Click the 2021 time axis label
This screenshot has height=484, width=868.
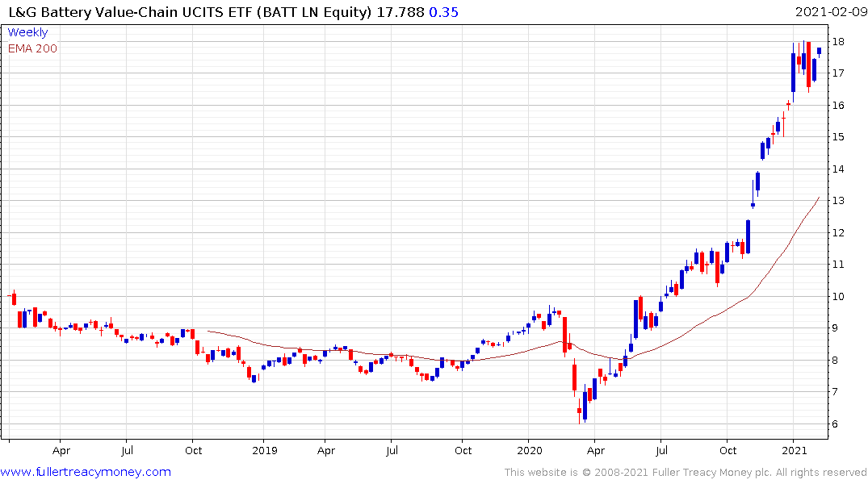tap(795, 450)
